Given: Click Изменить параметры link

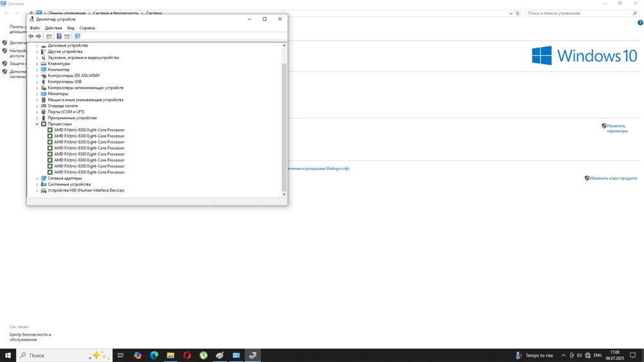Looking at the screenshot, I should tap(617, 129).
